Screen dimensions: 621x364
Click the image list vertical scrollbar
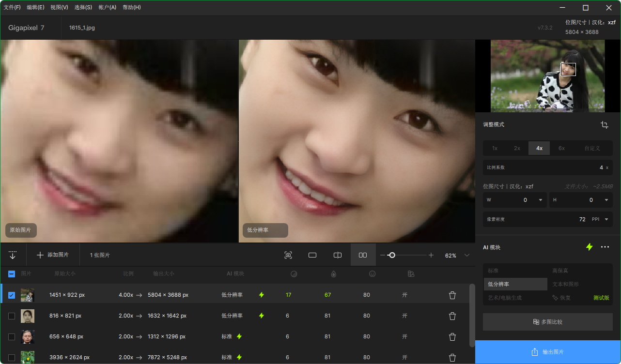472,316
